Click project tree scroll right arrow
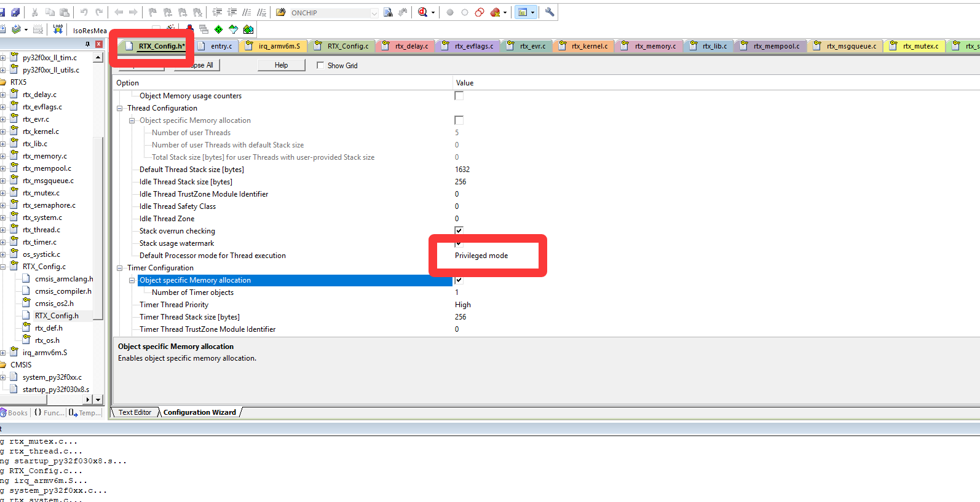 point(87,399)
